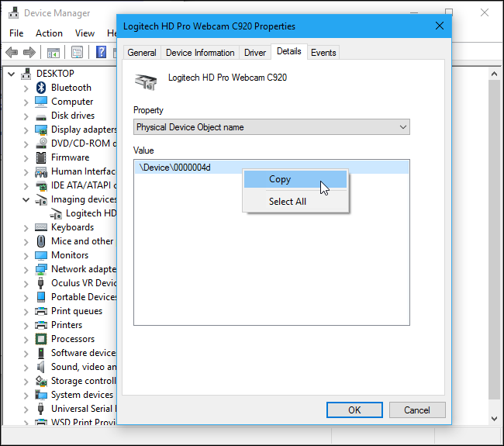The width and height of the screenshot is (504, 446).
Task: Select the Sound, video controllers speaker icon
Action: click(x=41, y=367)
